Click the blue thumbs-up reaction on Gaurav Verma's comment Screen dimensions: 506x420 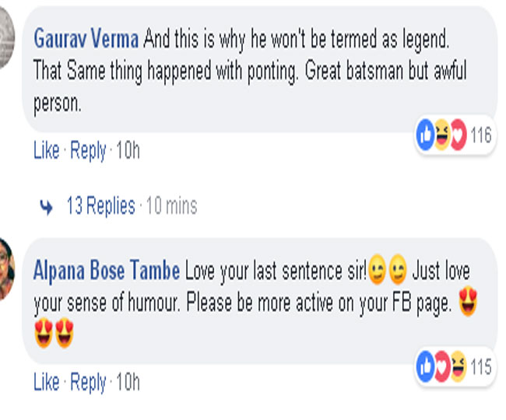(x=426, y=136)
